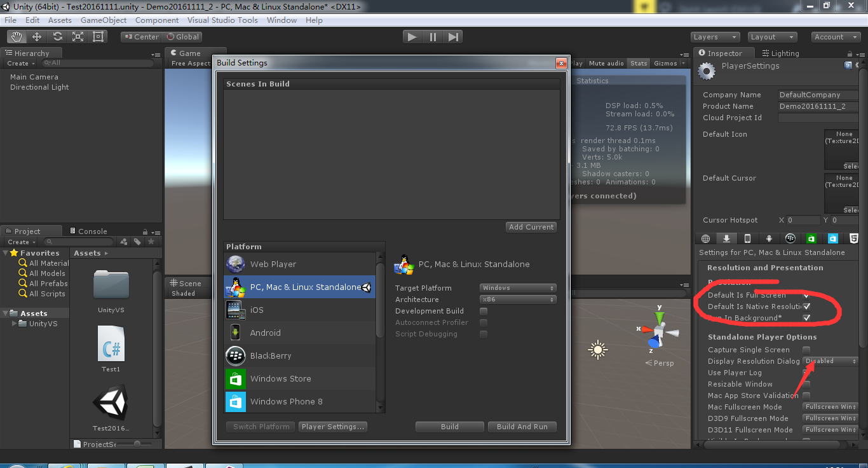This screenshot has width=868, height=468.
Task: Toggle Run In Background checkbox
Action: point(806,318)
